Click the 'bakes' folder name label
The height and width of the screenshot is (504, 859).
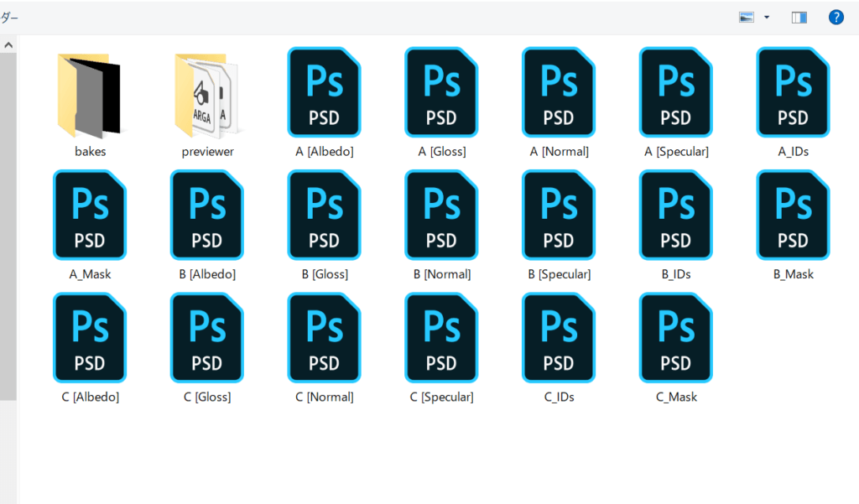point(91,152)
